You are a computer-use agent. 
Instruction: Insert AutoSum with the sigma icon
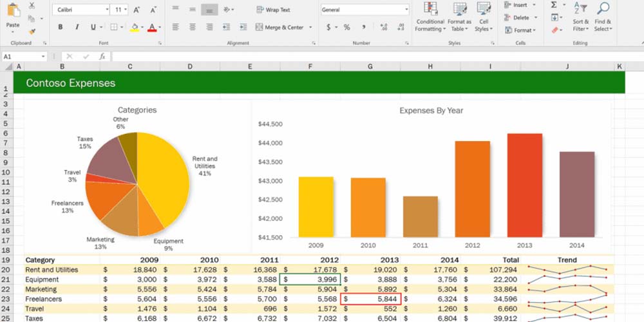click(554, 5)
